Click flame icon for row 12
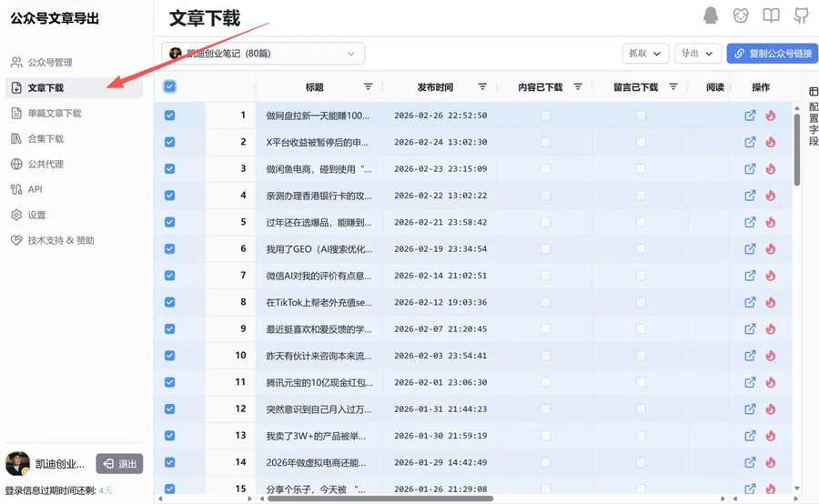 [771, 408]
